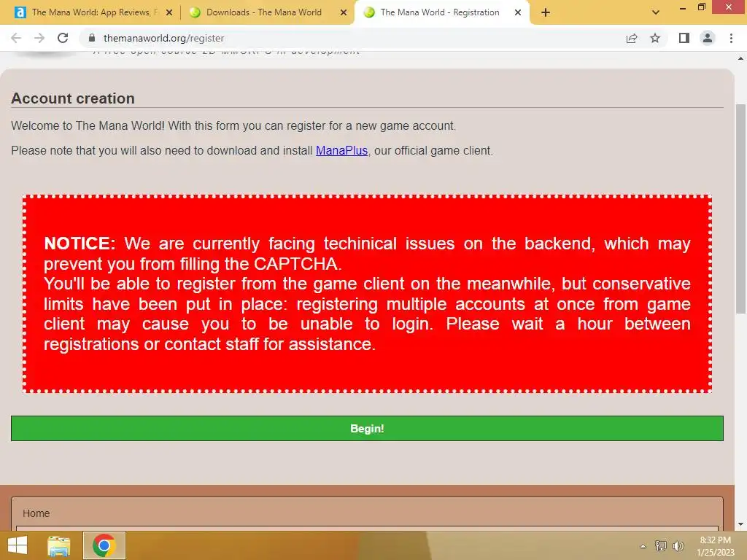Follow the ManaPlus download link

(x=341, y=150)
